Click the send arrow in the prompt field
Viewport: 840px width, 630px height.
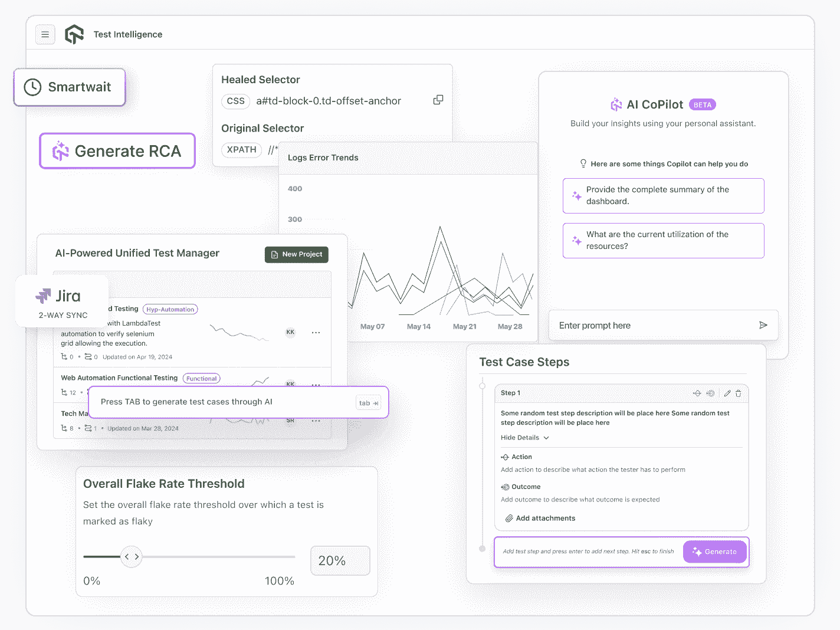tap(763, 325)
